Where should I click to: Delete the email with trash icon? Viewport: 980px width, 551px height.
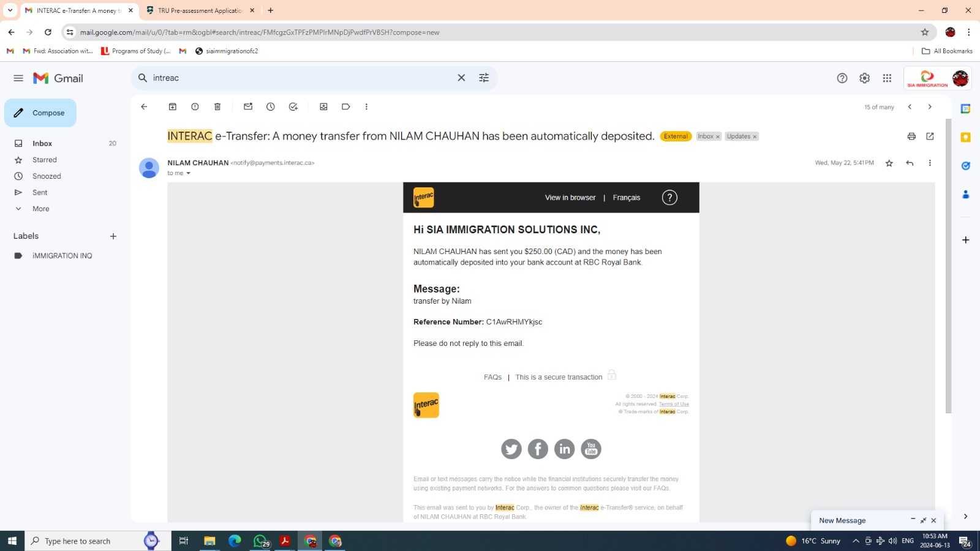pos(217,107)
